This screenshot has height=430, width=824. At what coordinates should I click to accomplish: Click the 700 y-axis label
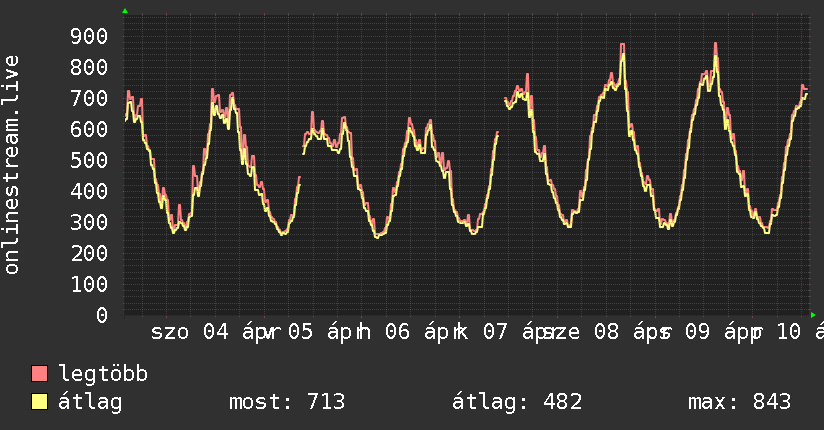[x=89, y=98]
